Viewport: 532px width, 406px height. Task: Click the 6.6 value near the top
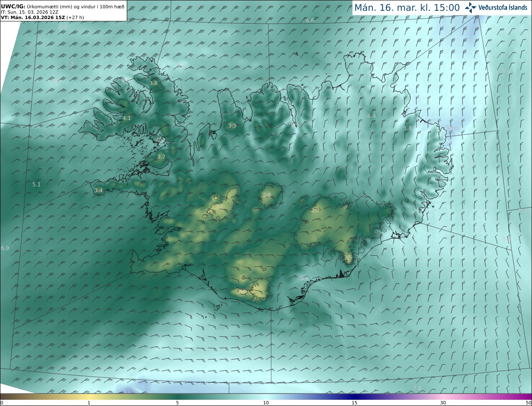click(310, 20)
